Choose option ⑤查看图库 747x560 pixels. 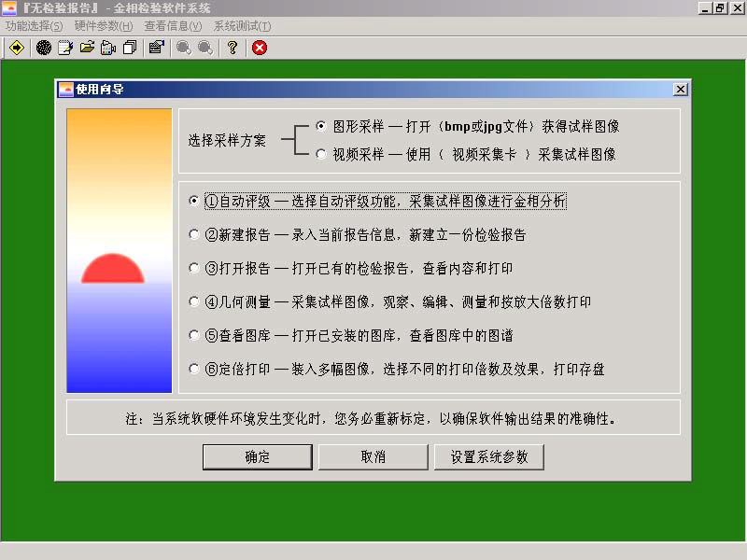(194, 335)
